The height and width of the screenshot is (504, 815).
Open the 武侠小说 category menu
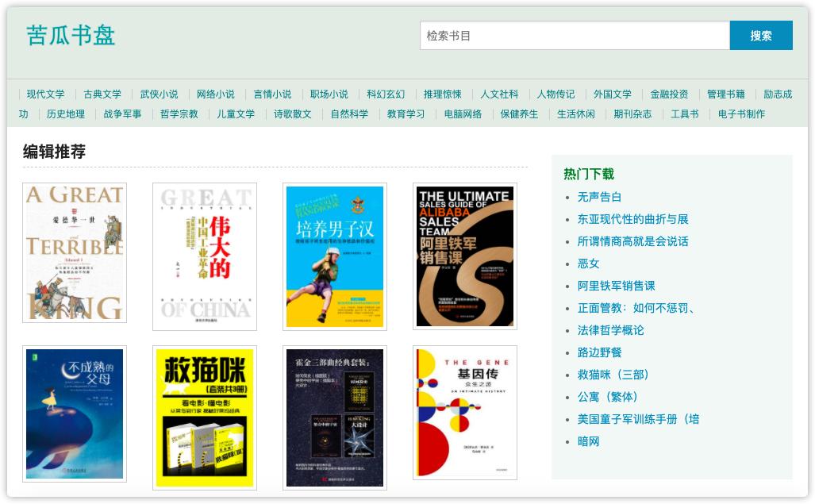(x=159, y=94)
